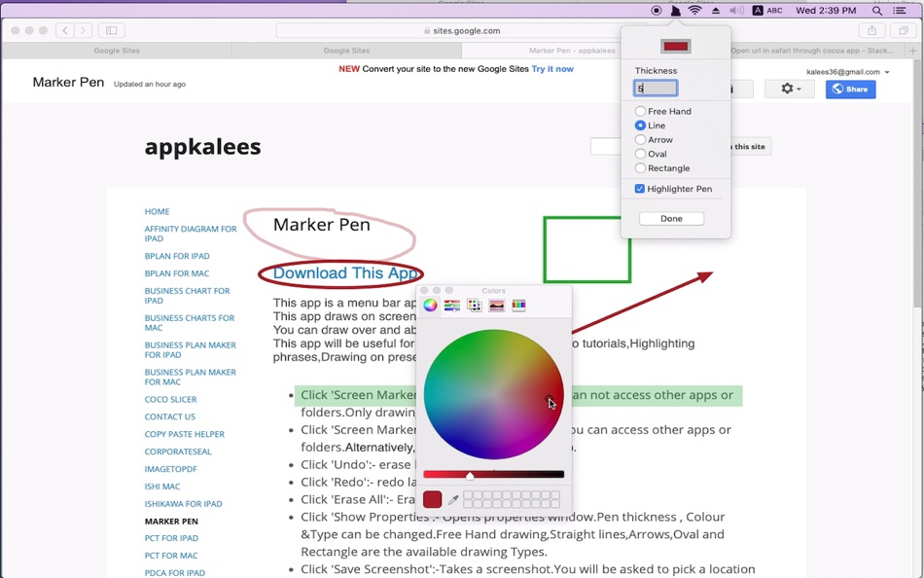Switch to second Google Sites tab
This screenshot has height=578, width=924.
click(346, 51)
